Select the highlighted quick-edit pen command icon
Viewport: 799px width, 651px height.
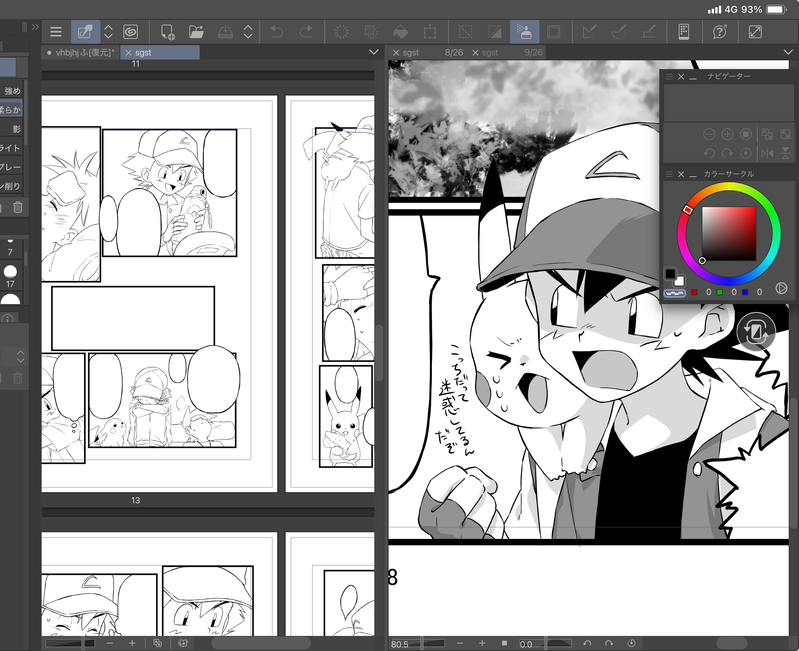[x=85, y=32]
